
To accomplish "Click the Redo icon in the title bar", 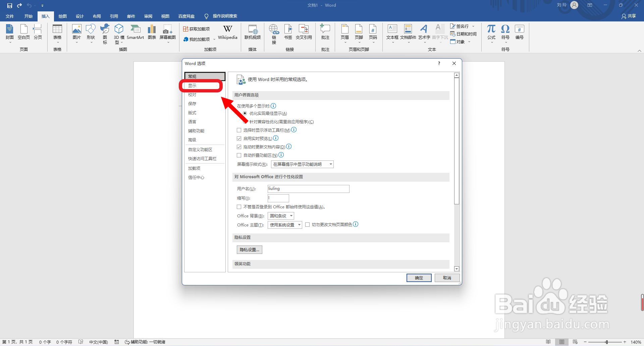I will (19, 5).
